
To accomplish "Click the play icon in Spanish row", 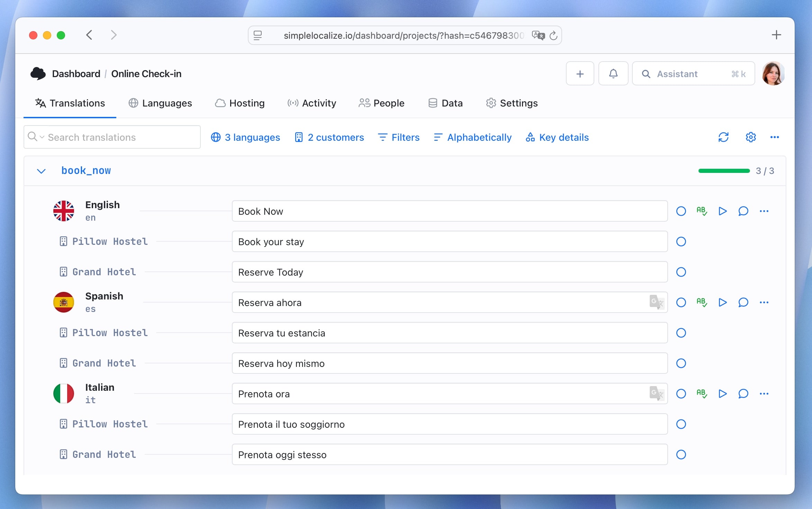I will click(722, 303).
